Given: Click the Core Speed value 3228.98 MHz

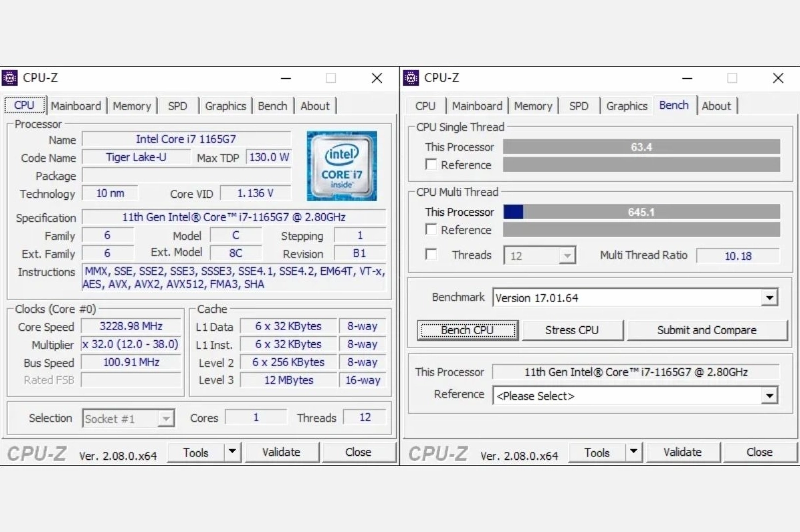Looking at the screenshot, I should (x=131, y=326).
